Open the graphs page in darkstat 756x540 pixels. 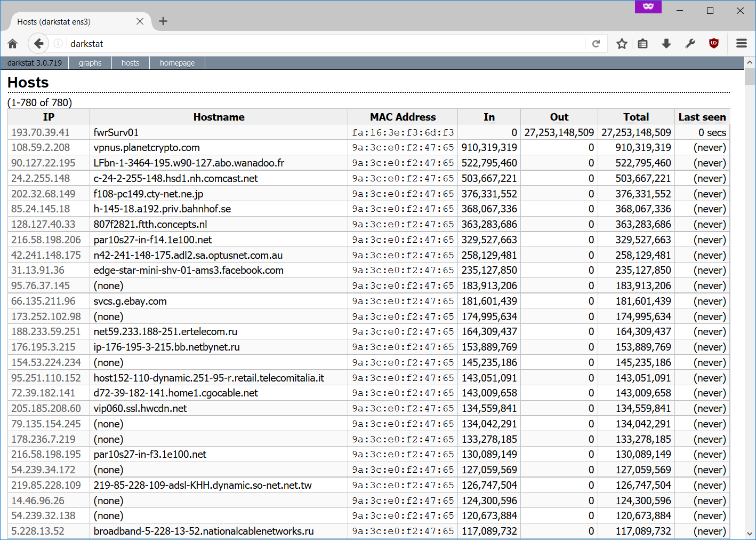pyautogui.click(x=90, y=63)
